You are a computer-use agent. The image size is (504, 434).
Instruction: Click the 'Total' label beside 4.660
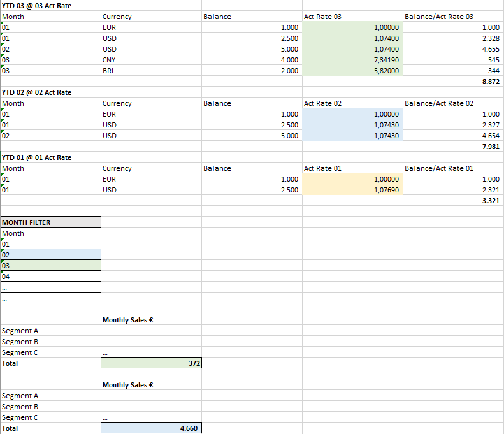pos(51,428)
